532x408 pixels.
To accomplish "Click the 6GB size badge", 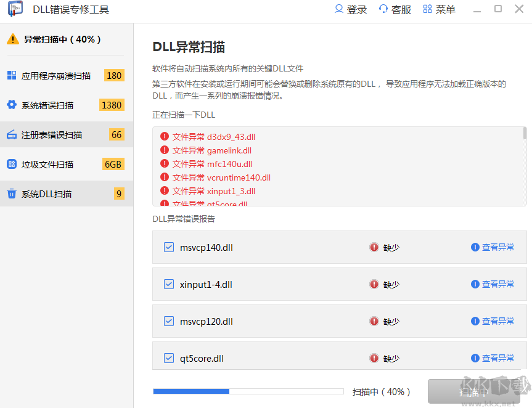I will (x=113, y=164).
